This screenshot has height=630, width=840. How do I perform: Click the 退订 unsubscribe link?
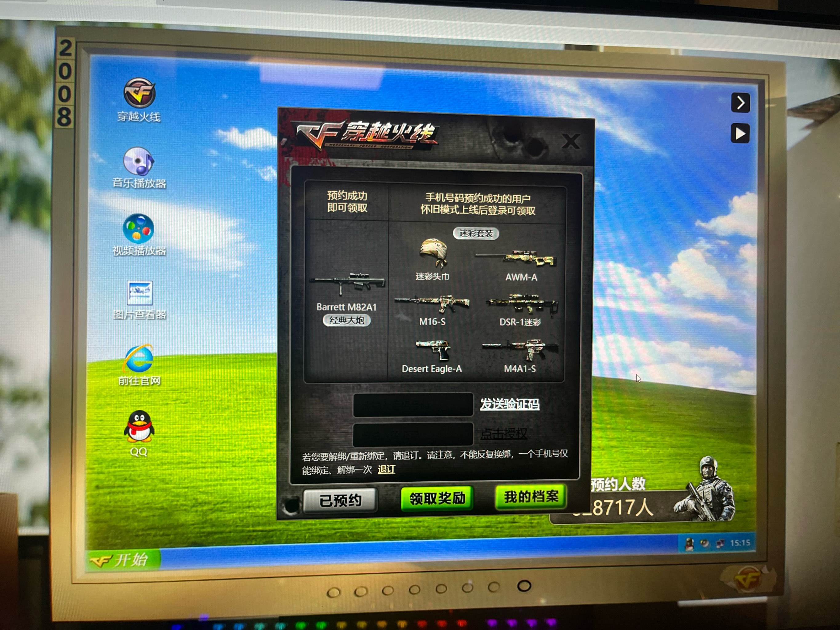[x=386, y=469]
